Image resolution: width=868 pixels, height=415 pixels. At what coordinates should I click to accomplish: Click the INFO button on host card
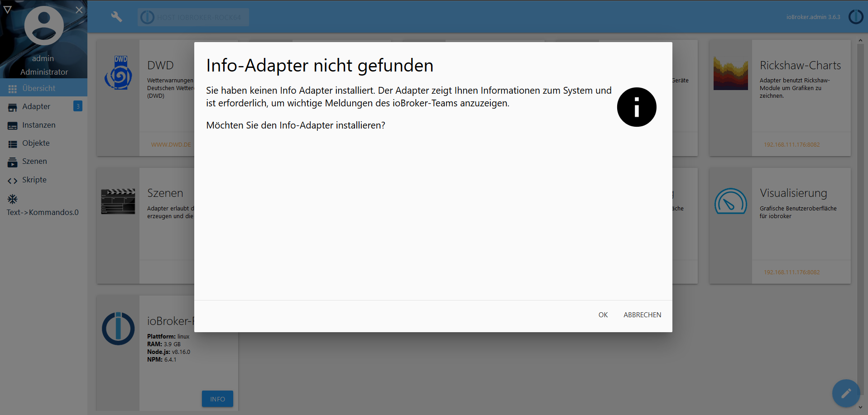click(x=217, y=399)
